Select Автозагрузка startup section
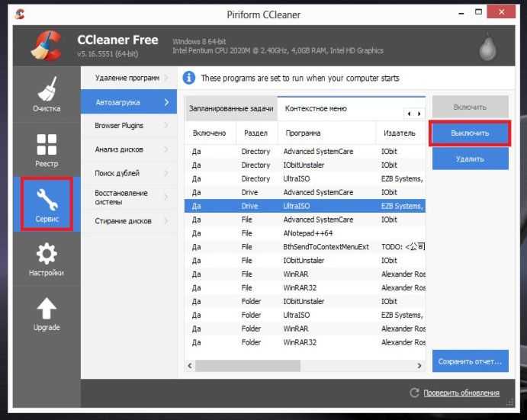The width and height of the screenshot is (527, 420). pyautogui.click(x=129, y=102)
